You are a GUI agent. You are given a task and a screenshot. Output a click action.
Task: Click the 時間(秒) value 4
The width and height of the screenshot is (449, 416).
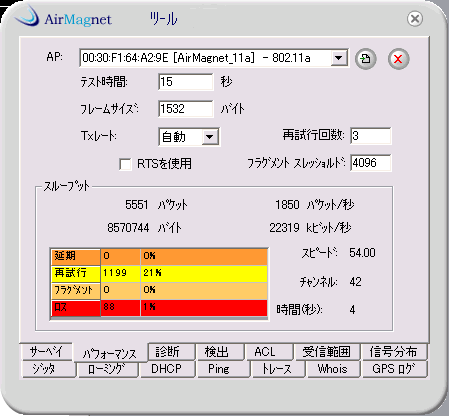tap(352, 310)
